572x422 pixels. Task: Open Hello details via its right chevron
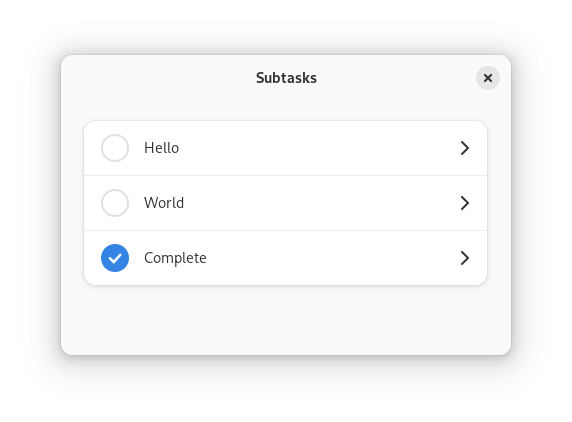click(464, 148)
